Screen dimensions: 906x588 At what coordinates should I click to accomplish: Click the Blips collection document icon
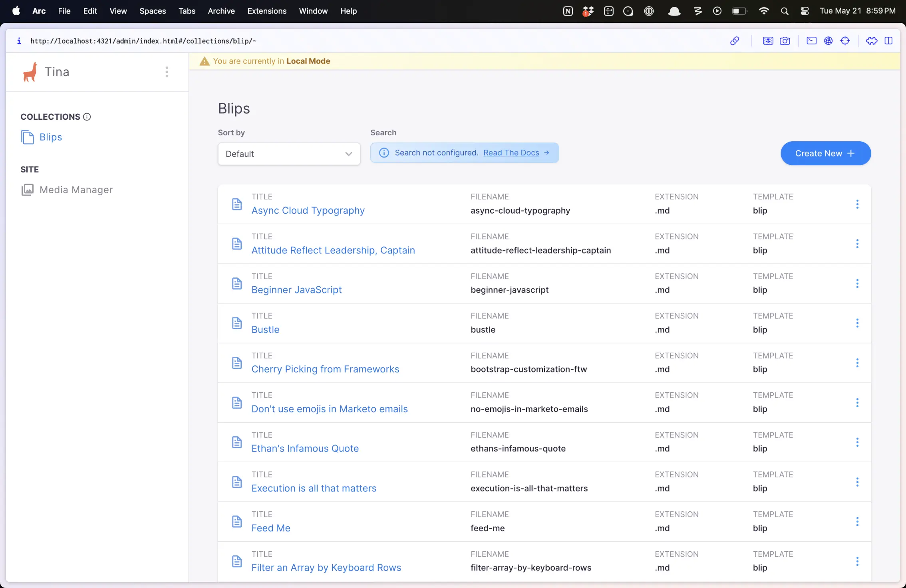27,137
